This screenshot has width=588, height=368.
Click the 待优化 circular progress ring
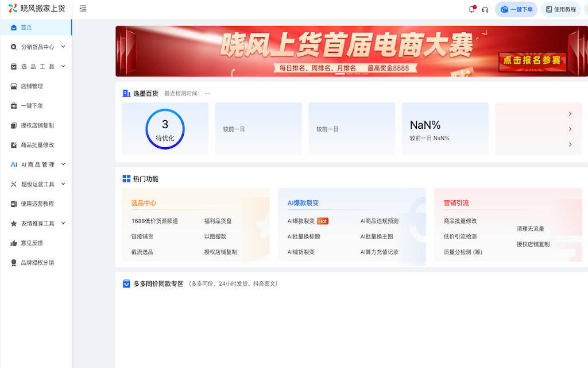pyautogui.click(x=165, y=129)
